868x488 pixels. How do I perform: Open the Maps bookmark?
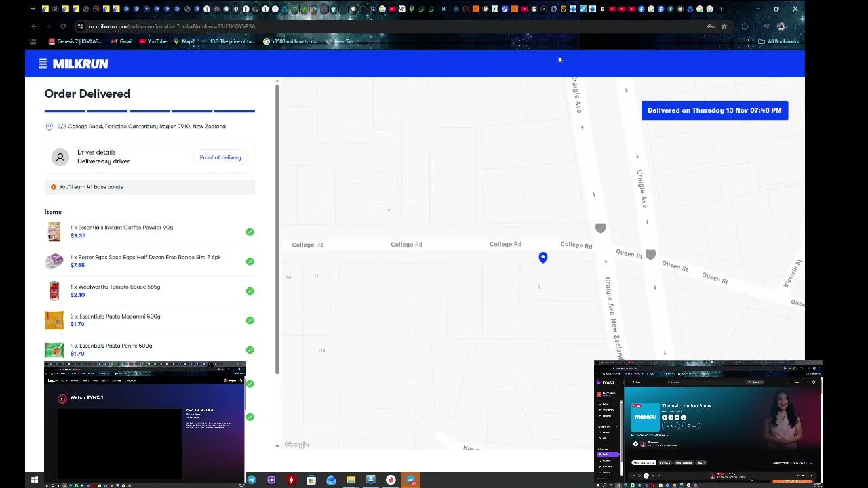coord(184,41)
